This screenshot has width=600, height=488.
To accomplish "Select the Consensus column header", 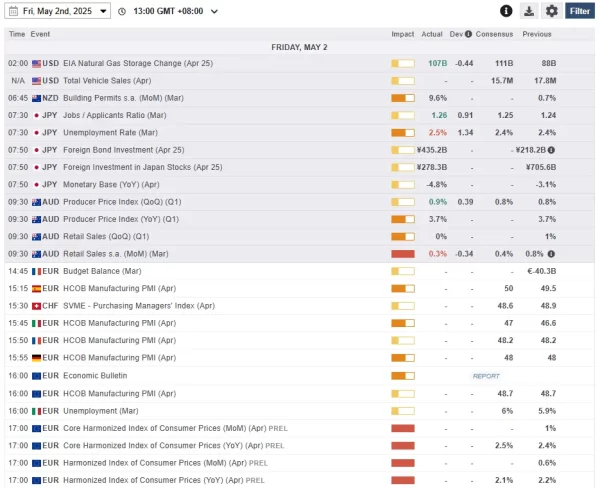I will [494, 34].
